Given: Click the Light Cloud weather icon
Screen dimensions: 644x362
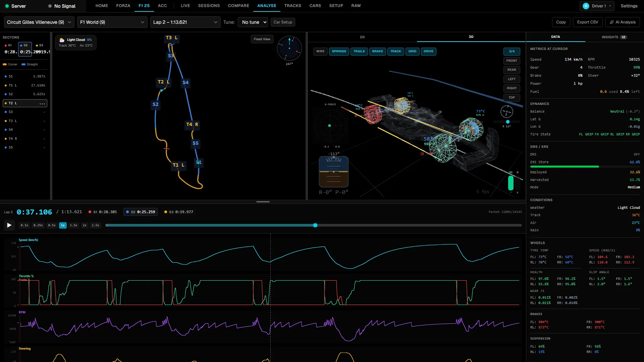Looking at the screenshot, I should [62, 40].
